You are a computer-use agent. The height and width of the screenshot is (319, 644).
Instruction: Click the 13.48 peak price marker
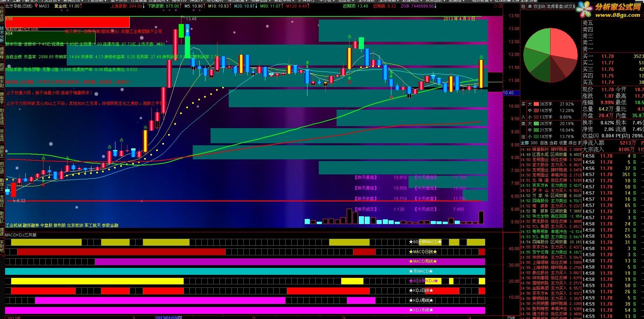click(x=191, y=19)
